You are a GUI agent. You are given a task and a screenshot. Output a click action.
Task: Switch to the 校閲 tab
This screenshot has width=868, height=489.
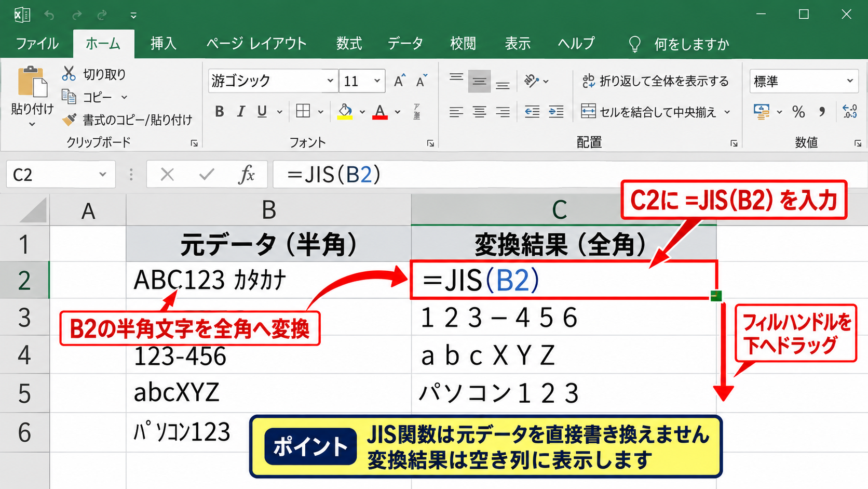(x=463, y=44)
